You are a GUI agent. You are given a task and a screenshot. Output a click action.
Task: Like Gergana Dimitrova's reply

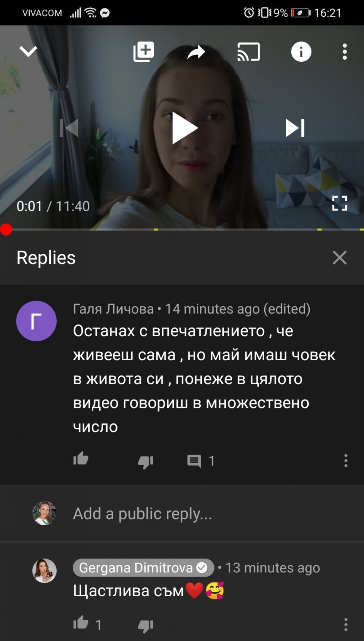pyautogui.click(x=81, y=622)
